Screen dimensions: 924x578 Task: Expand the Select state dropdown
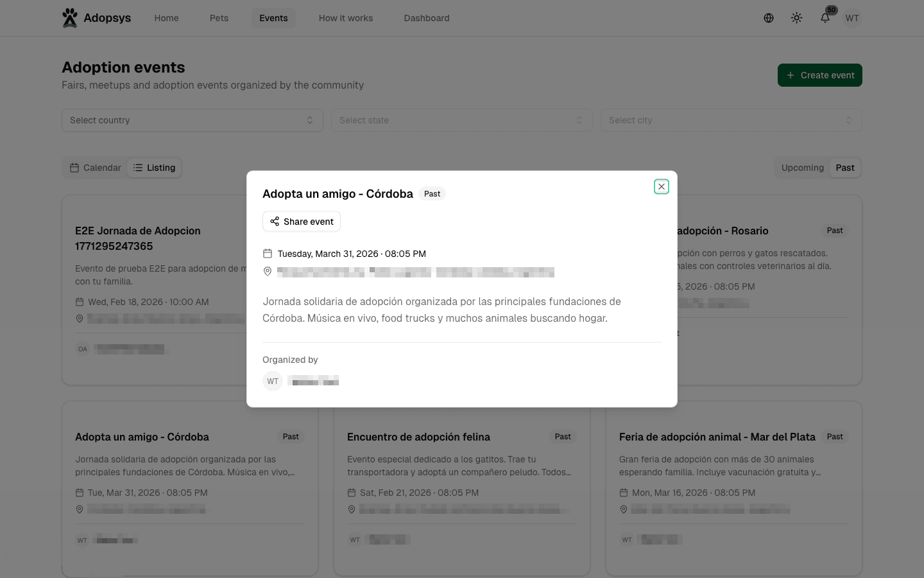(x=461, y=120)
